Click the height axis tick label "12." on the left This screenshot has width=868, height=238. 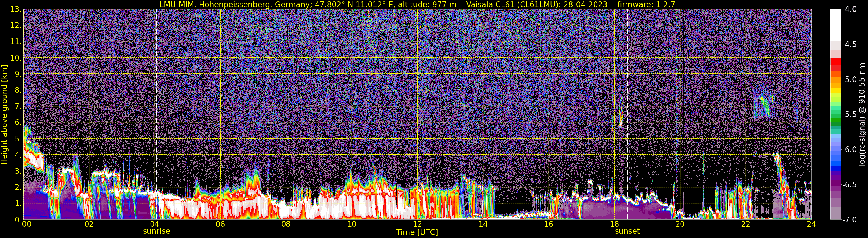16,25
